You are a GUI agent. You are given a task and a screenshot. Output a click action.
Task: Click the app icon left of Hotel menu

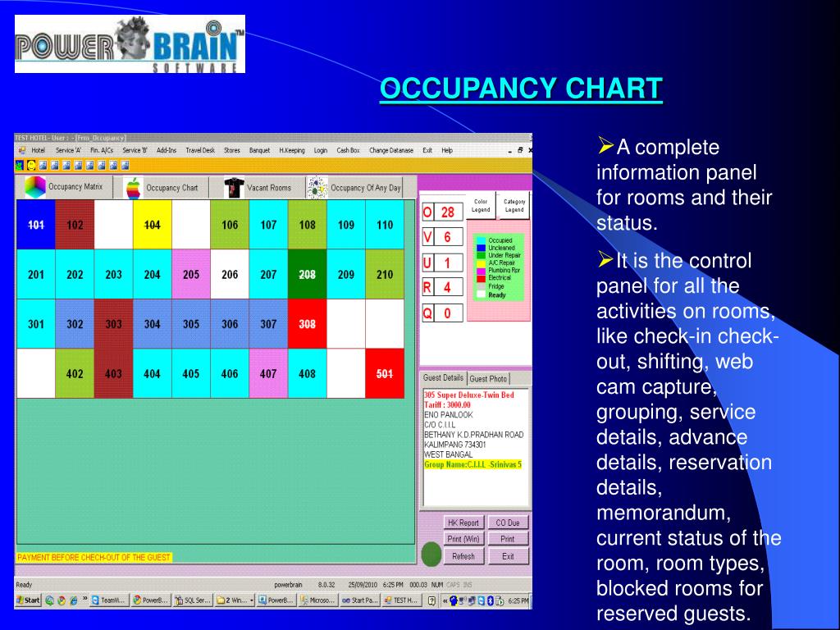point(22,151)
